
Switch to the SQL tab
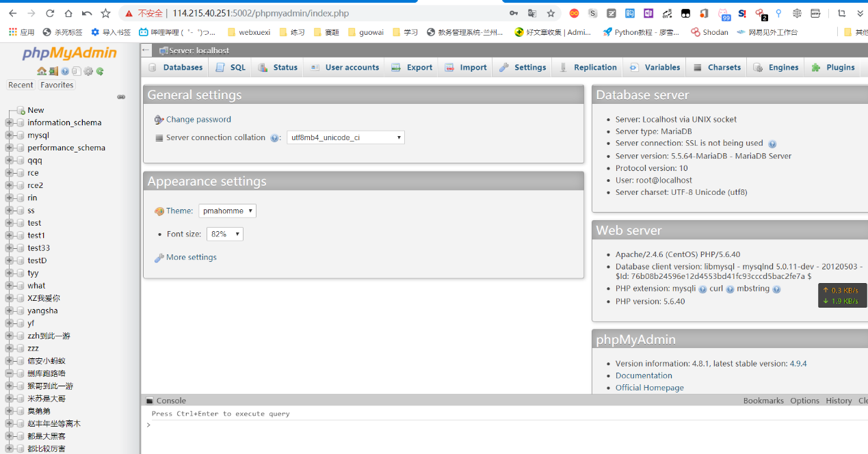[231, 67]
